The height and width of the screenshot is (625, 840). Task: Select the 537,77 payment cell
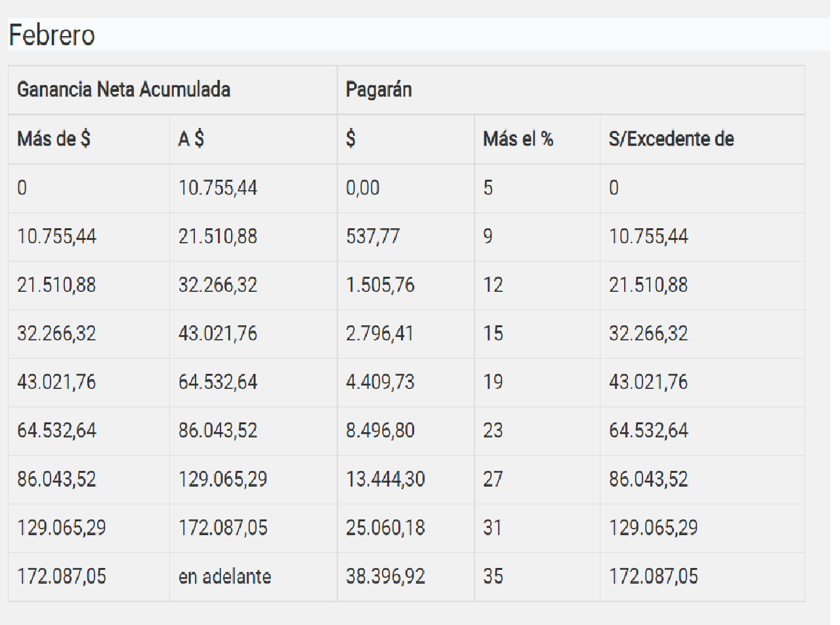373,236
